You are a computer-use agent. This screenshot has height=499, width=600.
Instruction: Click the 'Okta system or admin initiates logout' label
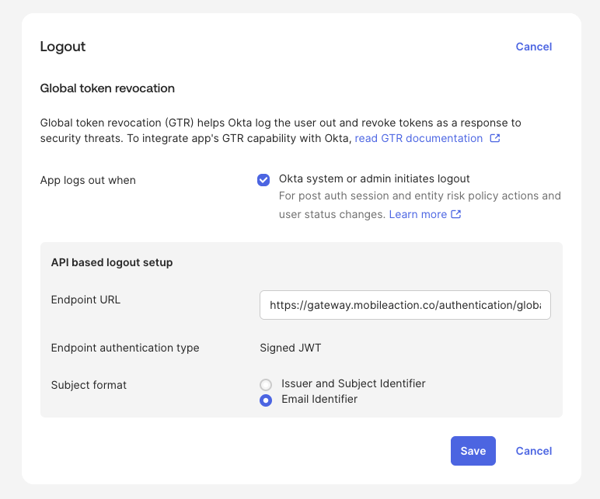(x=374, y=179)
